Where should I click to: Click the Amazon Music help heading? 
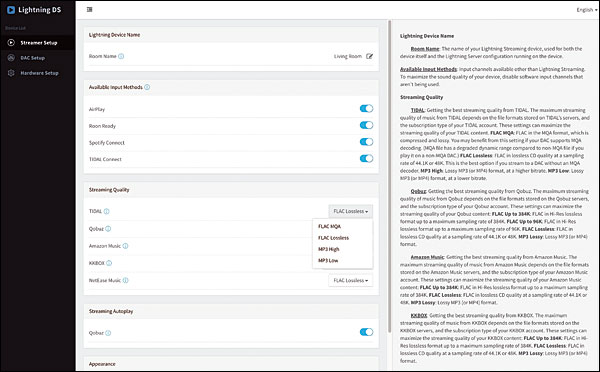(x=427, y=257)
